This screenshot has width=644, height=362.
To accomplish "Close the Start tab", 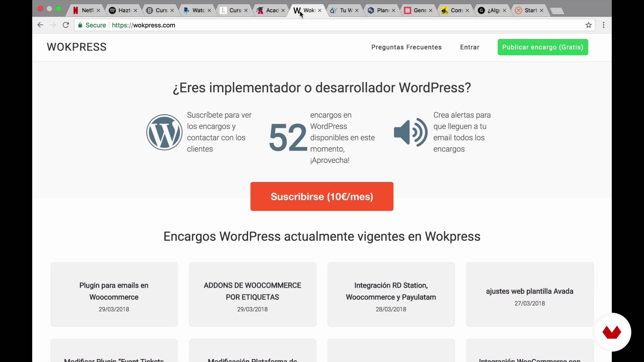I will click(541, 10).
